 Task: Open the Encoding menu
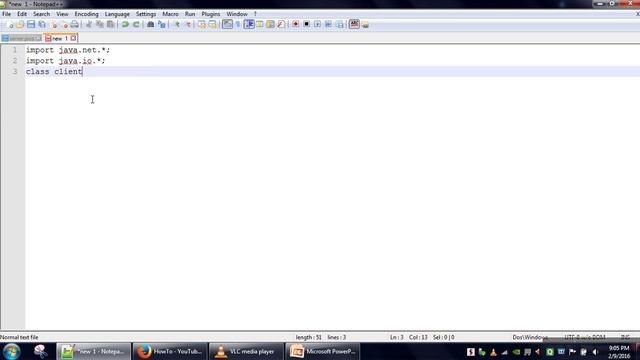87,14
